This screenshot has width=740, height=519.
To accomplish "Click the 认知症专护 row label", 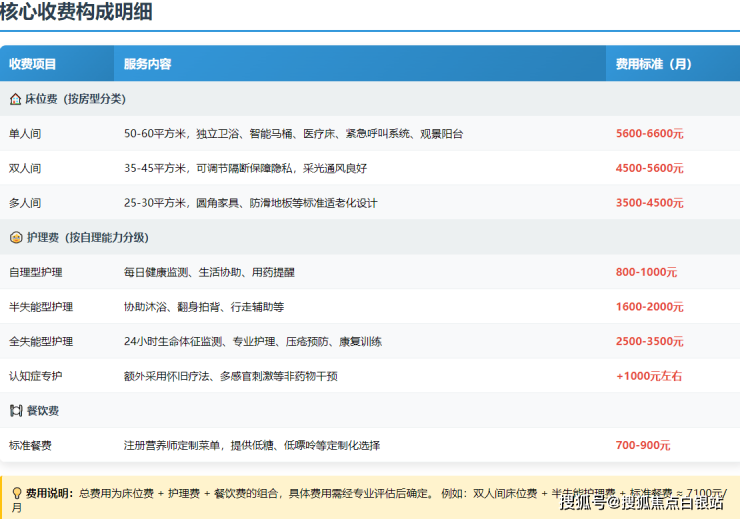I will tap(35, 376).
